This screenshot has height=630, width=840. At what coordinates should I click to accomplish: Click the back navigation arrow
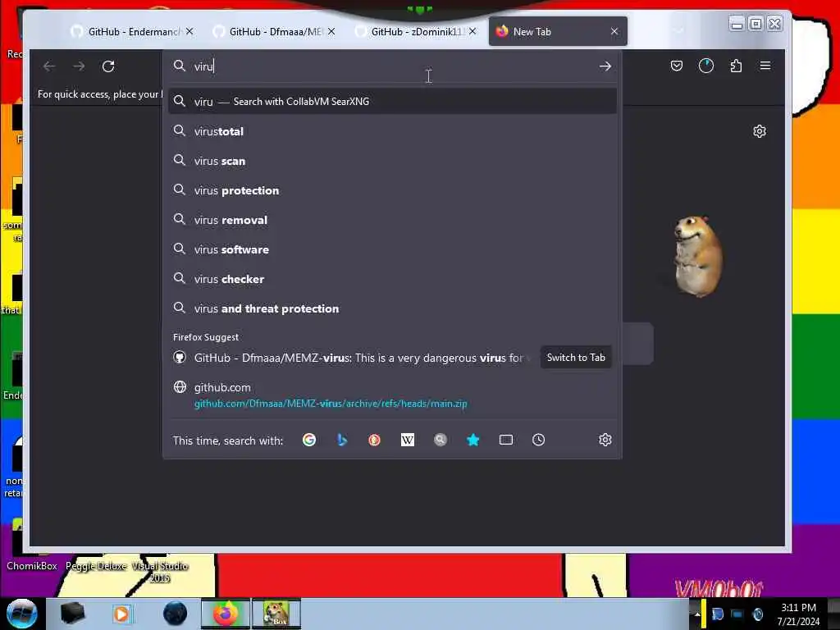coord(49,66)
